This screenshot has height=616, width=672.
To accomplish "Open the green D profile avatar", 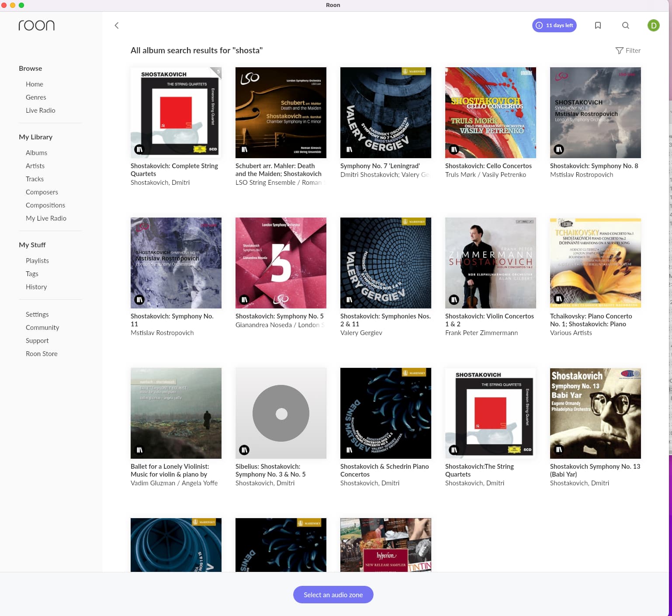I will [653, 25].
